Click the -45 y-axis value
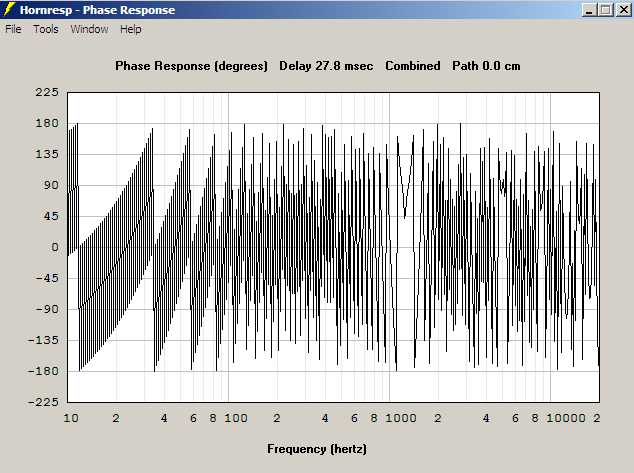This screenshot has width=634, height=473. coord(47,278)
